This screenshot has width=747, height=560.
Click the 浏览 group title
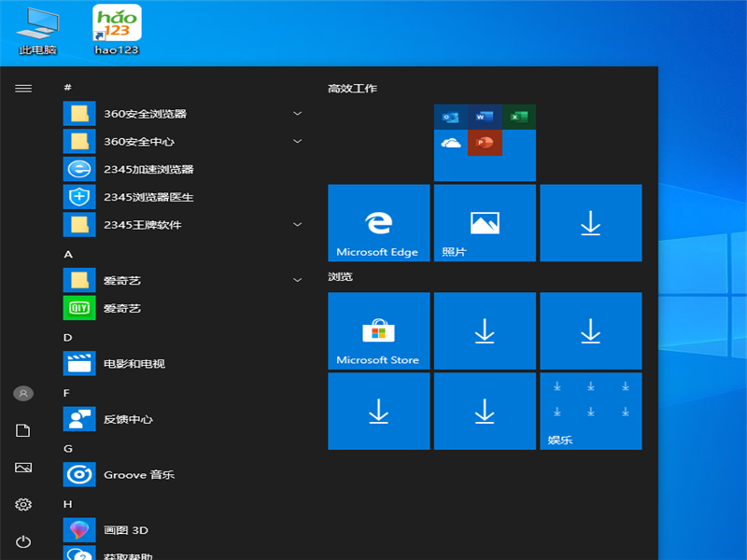click(x=340, y=276)
